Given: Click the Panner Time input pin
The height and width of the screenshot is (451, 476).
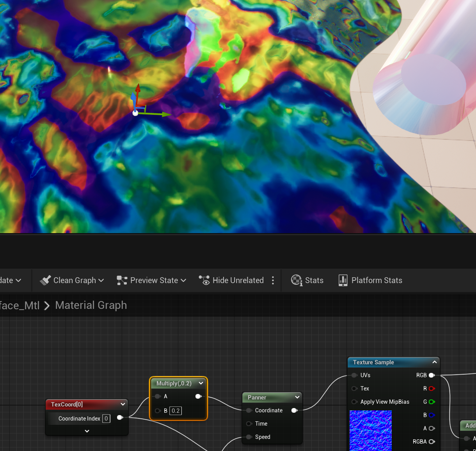Looking at the screenshot, I should coord(249,424).
